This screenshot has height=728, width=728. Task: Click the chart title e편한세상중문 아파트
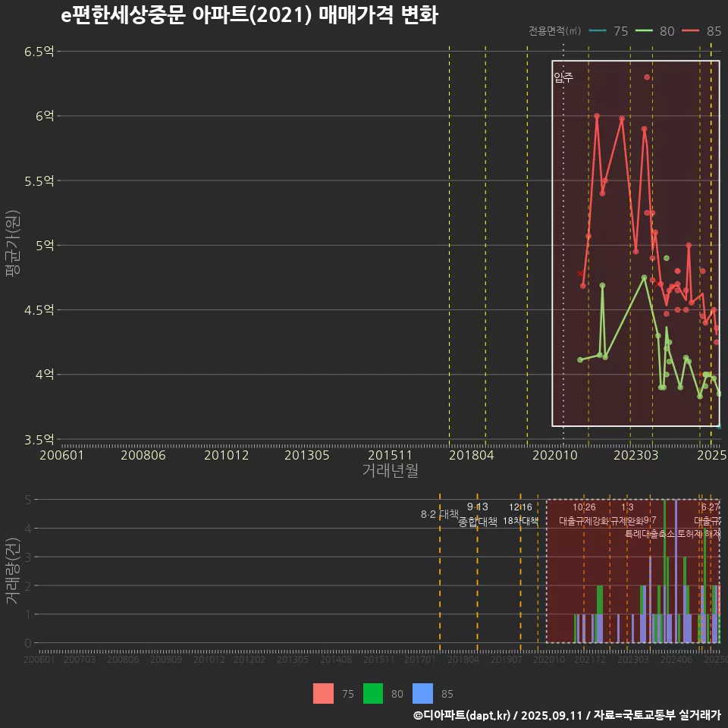[249, 15]
